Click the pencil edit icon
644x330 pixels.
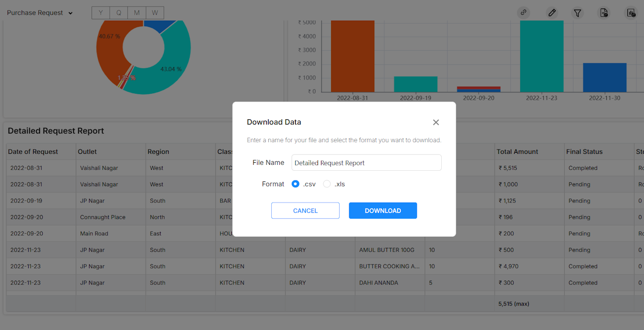(x=552, y=13)
